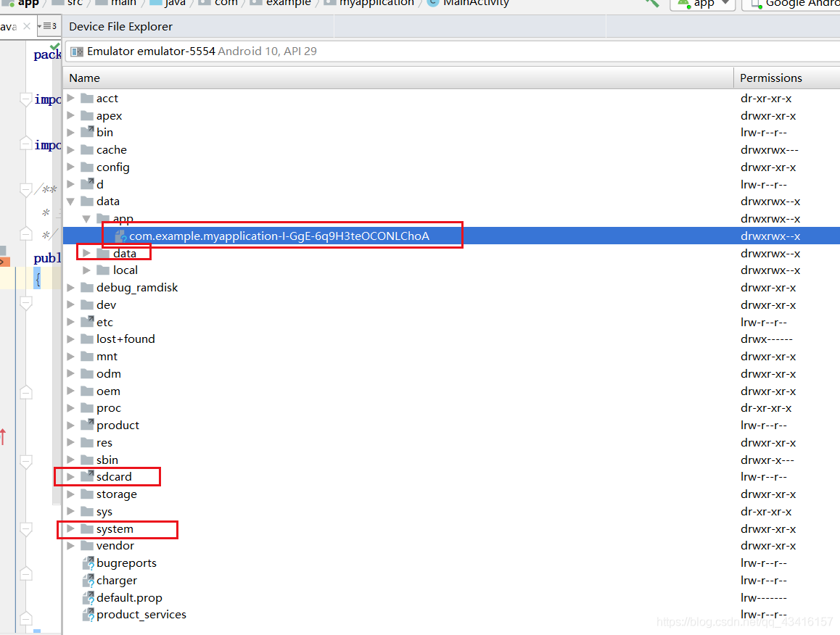Viewport: 840px width, 635px height.
Task: Expand the vendor folder arrow
Action: pos(70,546)
